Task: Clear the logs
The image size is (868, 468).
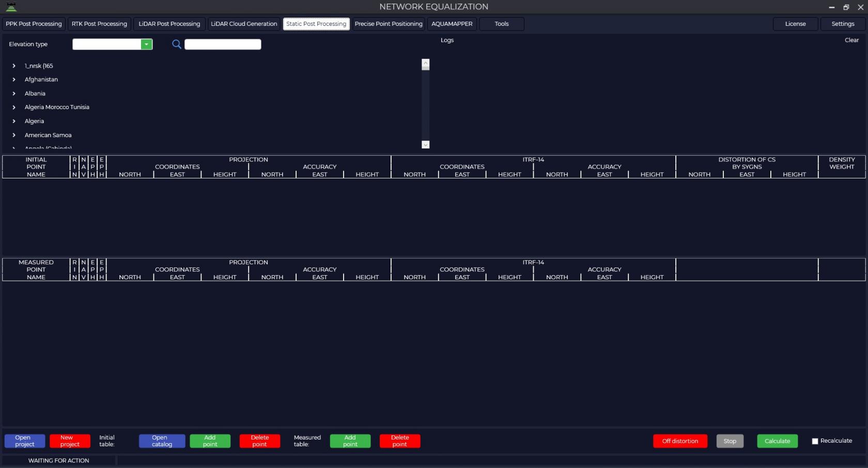Action: 851,40
